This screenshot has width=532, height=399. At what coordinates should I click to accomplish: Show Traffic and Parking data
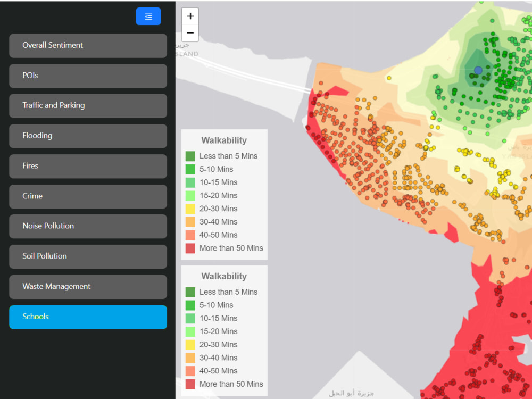88,106
